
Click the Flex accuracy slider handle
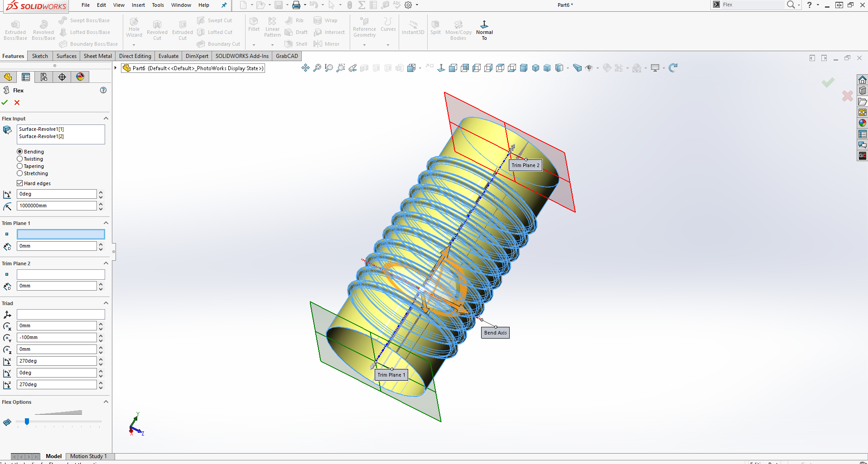[x=27, y=421]
